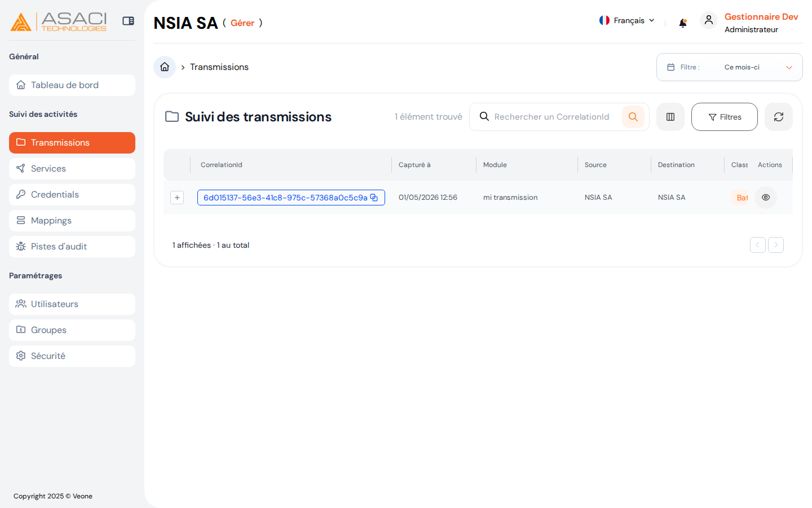Click the Gérer link
The width and height of the screenshot is (812, 508).
coord(242,23)
